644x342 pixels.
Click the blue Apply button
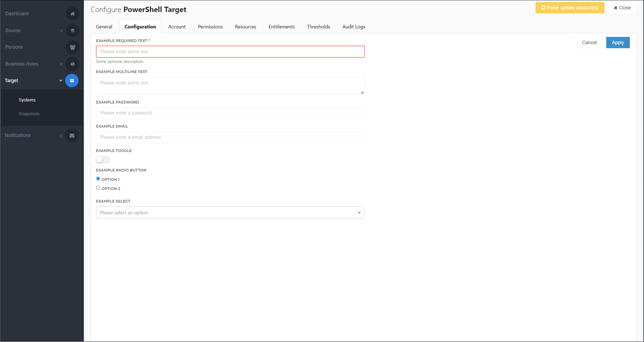(618, 43)
